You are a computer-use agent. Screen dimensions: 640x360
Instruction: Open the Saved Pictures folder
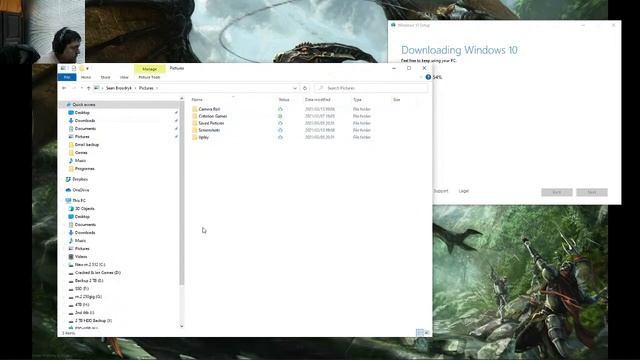[211, 123]
